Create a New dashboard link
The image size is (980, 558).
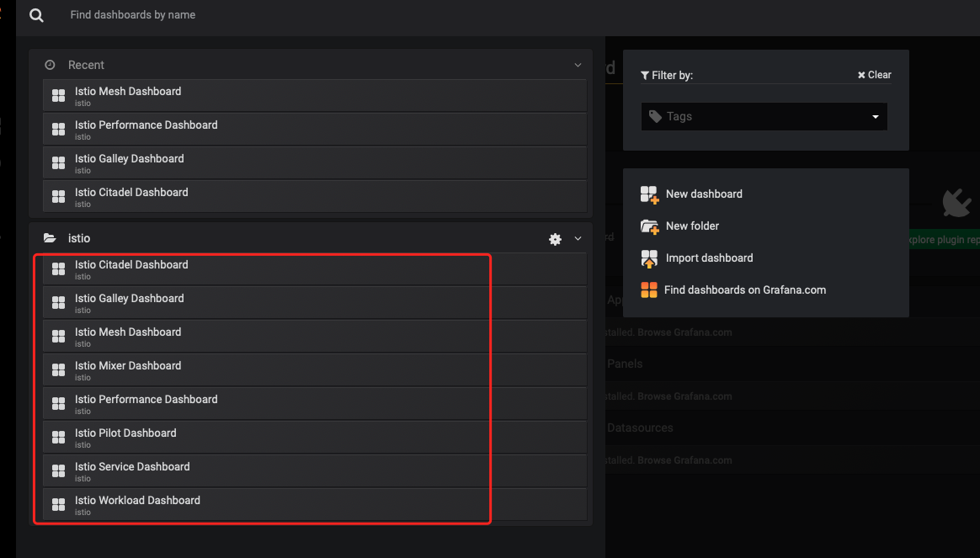(x=704, y=194)
